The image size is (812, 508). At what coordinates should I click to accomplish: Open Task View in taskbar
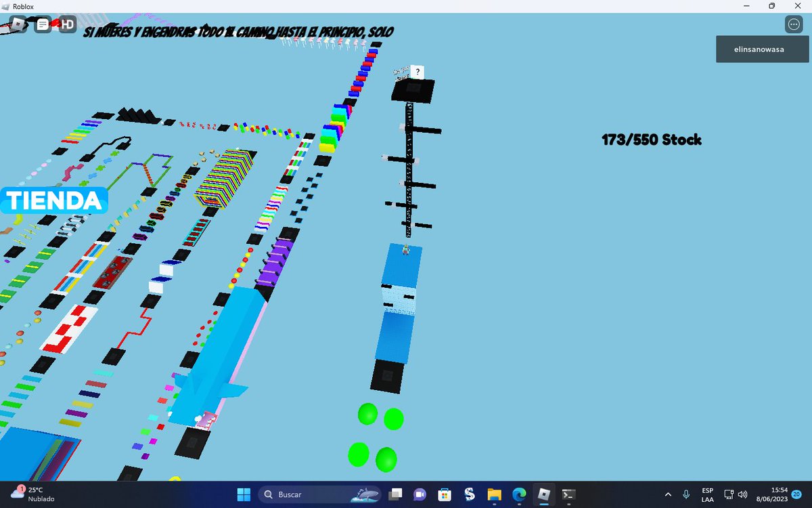click(396, 494)
